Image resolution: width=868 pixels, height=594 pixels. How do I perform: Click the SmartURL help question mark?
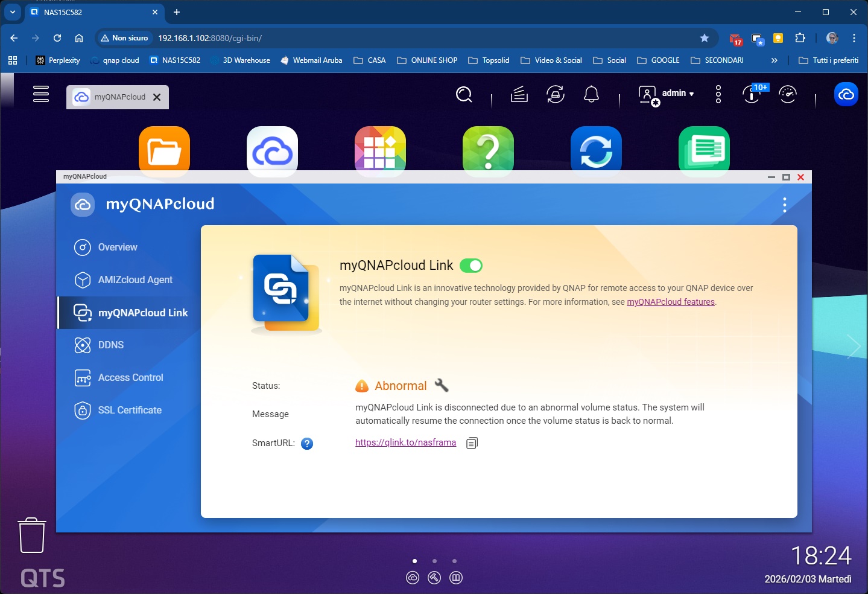pos(307,444)
